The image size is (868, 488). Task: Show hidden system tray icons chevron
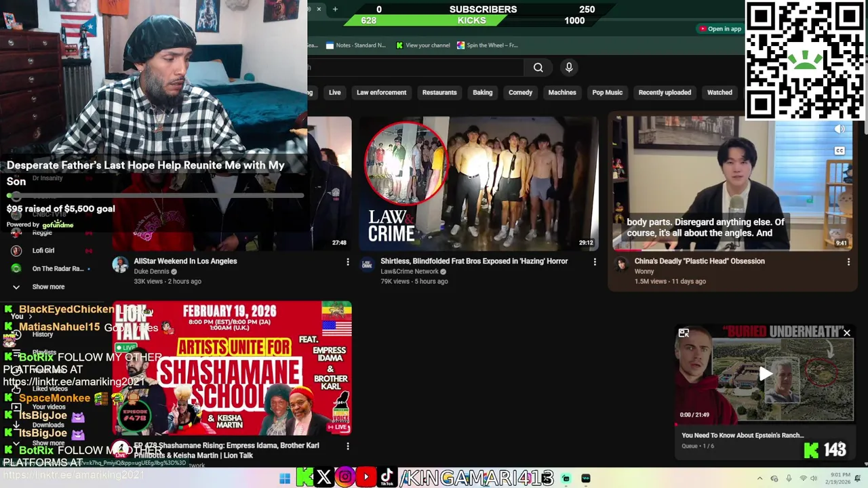pos(759,479)
